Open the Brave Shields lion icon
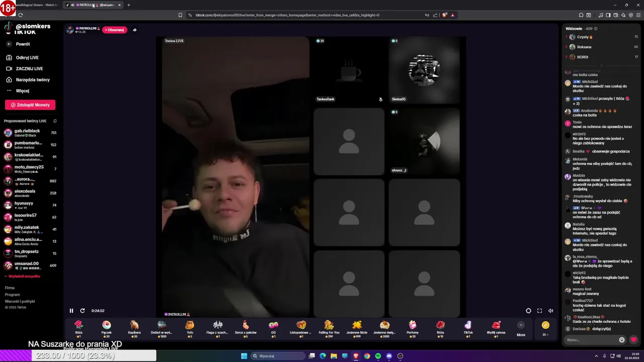Screen dimensions: 644x362 click(444, 15)
